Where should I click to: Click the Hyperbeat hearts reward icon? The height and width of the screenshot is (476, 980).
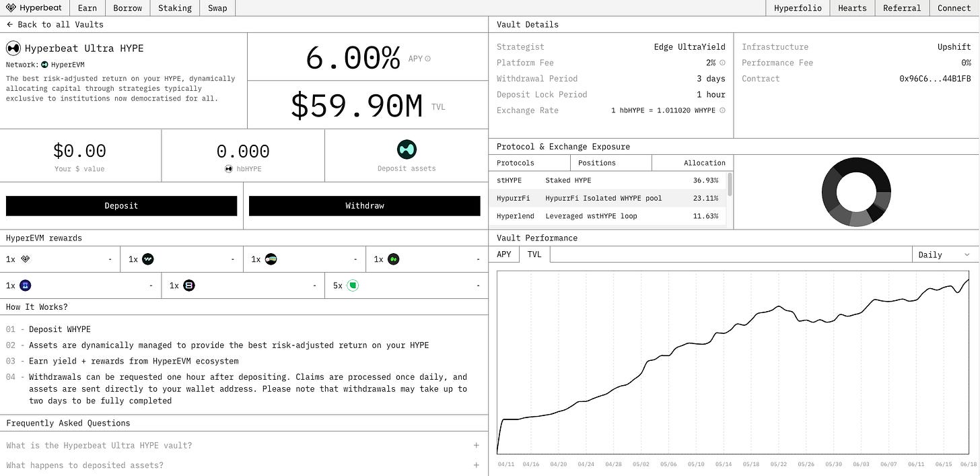point(25,259)
